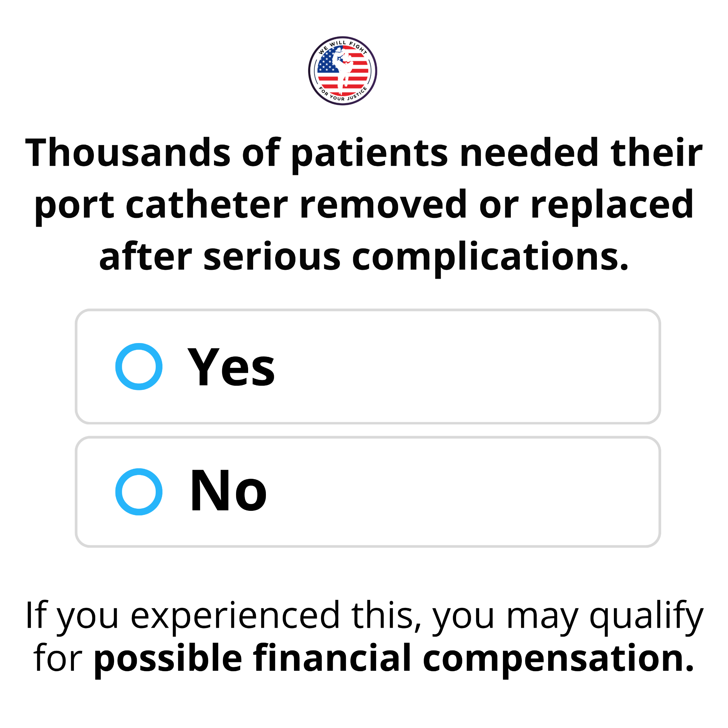The width and height of the screenshot is (728, 728).
Task: Click the bold Yes label text
Action: pos(231,366)
